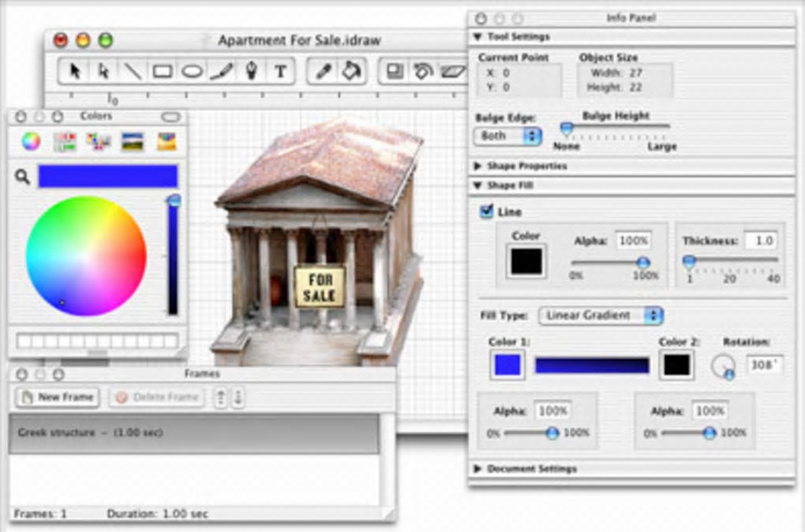
Task: Choose the Rectangle shape tool
Action: pyautogui.click(x=163, y=71)
